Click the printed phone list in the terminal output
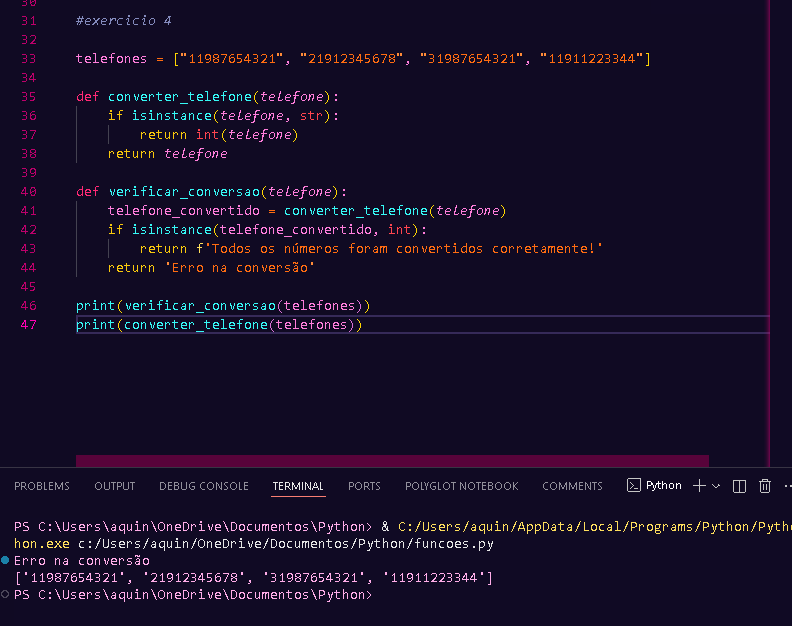 point(254,577)
